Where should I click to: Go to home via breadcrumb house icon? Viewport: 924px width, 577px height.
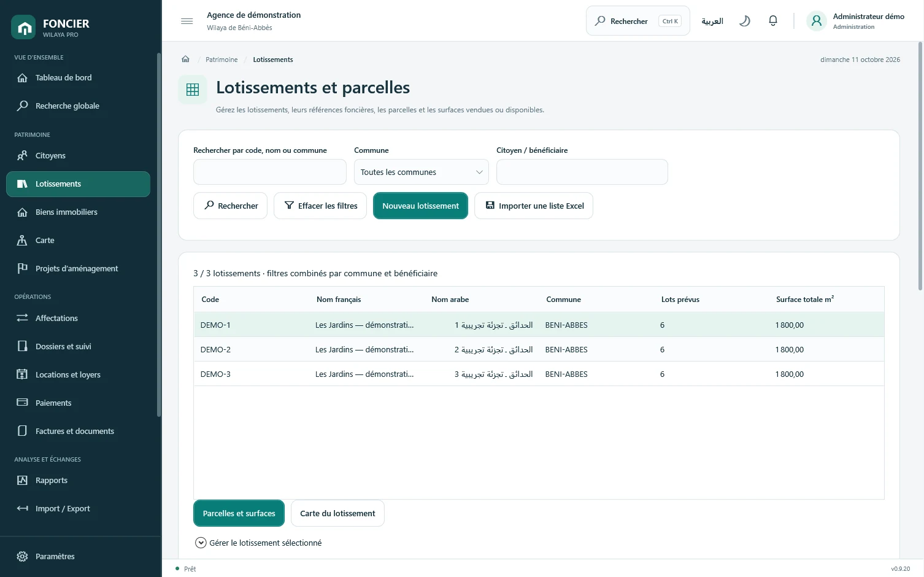(x=185, y=60)
